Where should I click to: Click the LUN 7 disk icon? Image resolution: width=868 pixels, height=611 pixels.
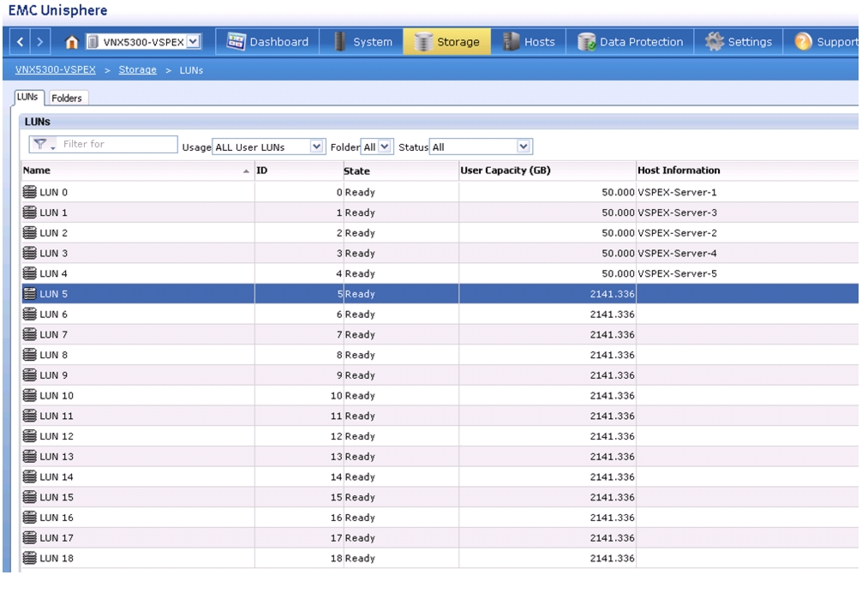tap(30, 334)
